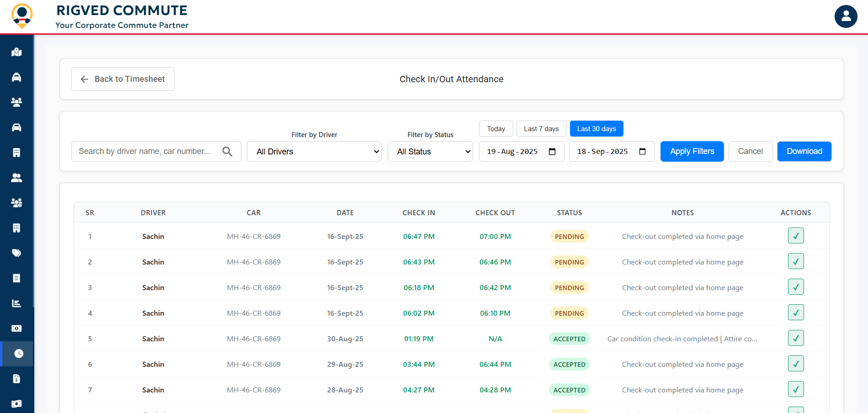Click the Apply Filters button
The height and width of the screenshot is (413, 868).
click(x=692, y=151)
